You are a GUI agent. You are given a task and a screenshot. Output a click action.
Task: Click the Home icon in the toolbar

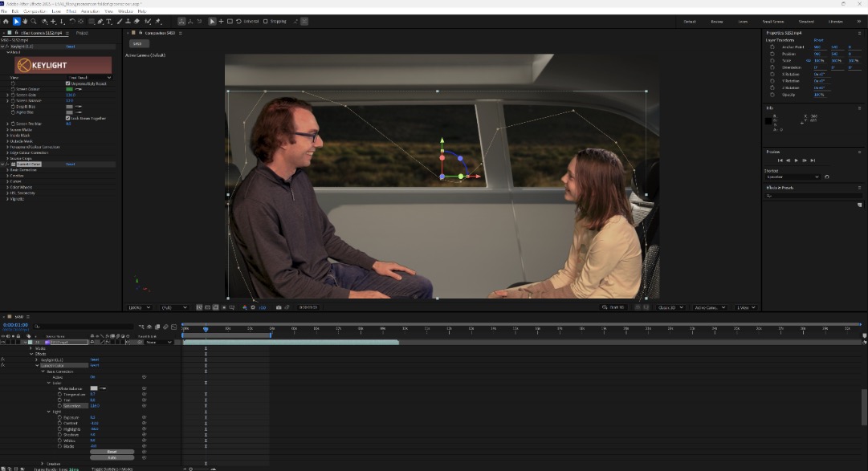point(6,22)
